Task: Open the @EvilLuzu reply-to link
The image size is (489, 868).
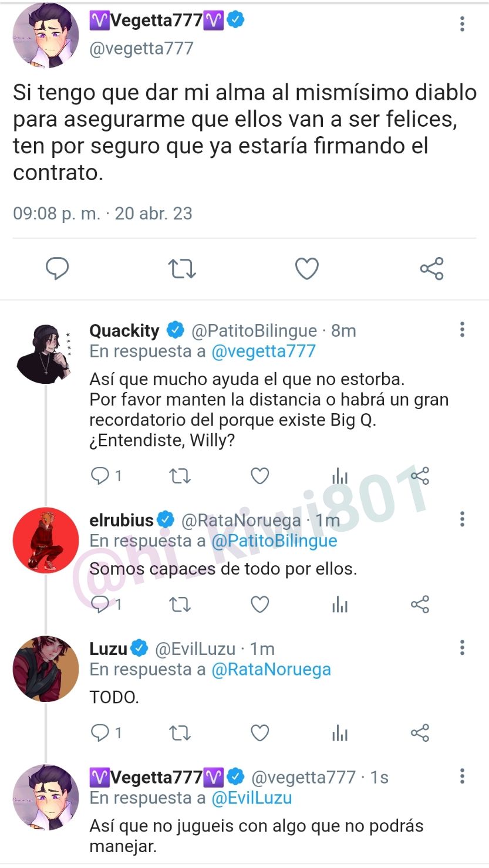Action: pos(251,798)
